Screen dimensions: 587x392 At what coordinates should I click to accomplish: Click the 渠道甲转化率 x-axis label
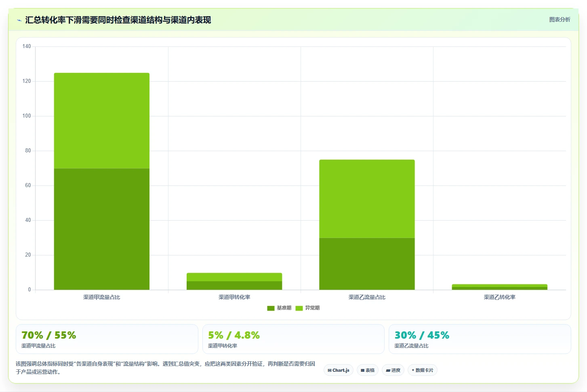[x=234, y=297]
